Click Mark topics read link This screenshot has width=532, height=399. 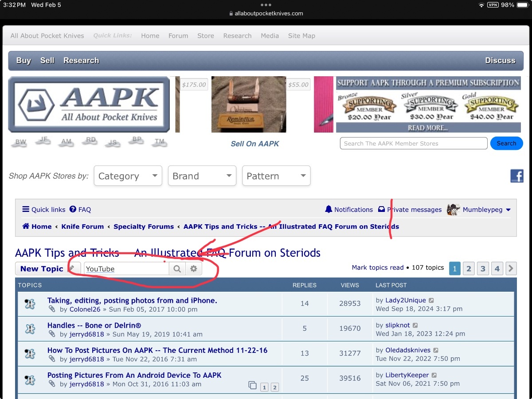pyautogui.click(x=378, y=267)
